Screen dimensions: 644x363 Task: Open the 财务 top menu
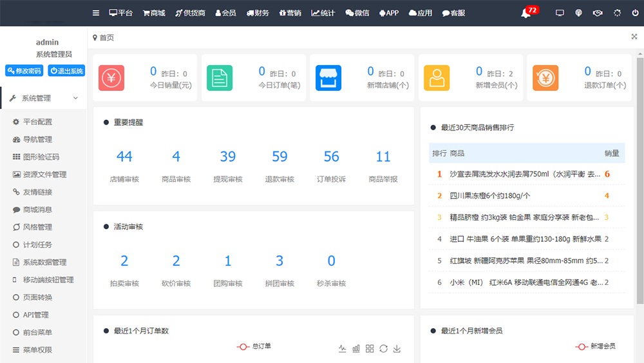258,13
